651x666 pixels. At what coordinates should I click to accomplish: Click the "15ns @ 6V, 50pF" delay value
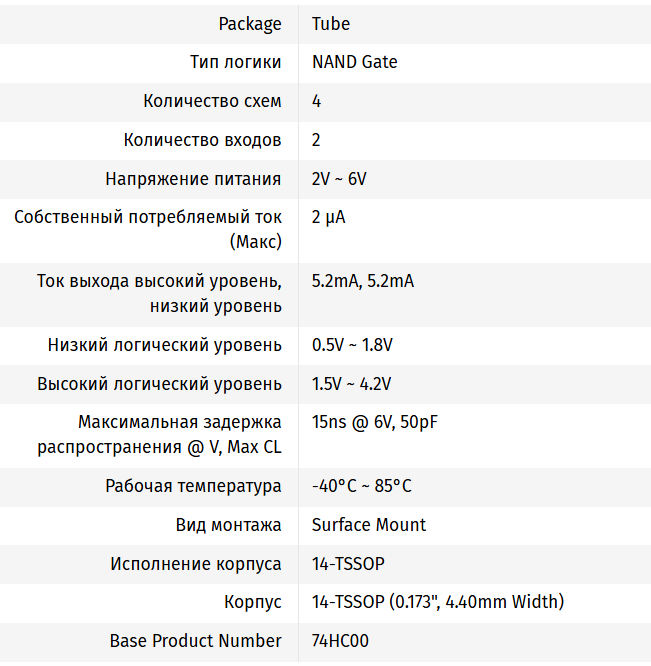(374, 422)
